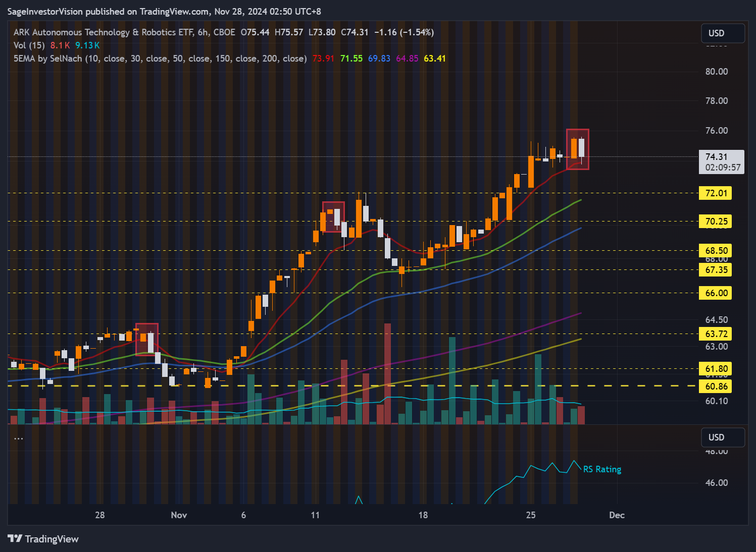This screenshot has height=552, width=756.
Task: Click the 25 date on time axis
Action: point(531,515)
